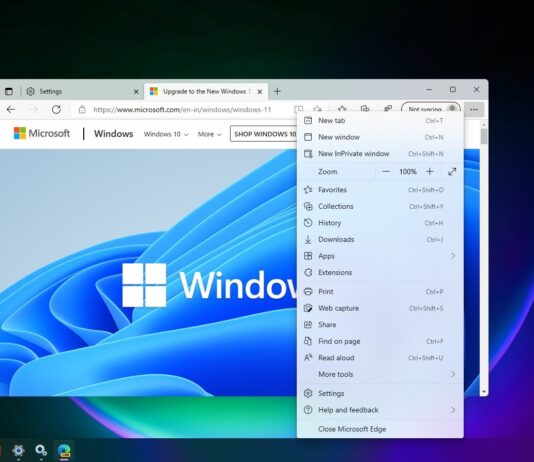Open Settings gear in taskbar
This screenshot has width=534, height=462.
point(18,450)
